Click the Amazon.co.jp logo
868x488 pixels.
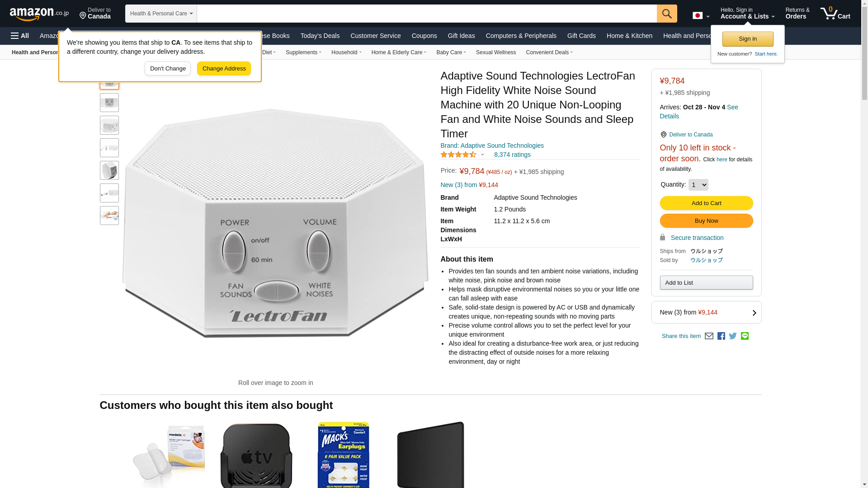click(39, 14)
